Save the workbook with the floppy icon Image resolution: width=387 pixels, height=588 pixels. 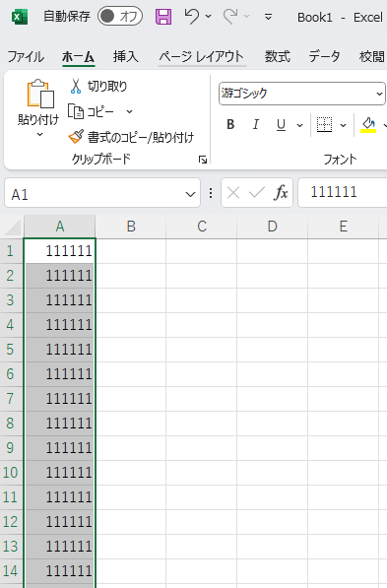click(x=163, y=17)
